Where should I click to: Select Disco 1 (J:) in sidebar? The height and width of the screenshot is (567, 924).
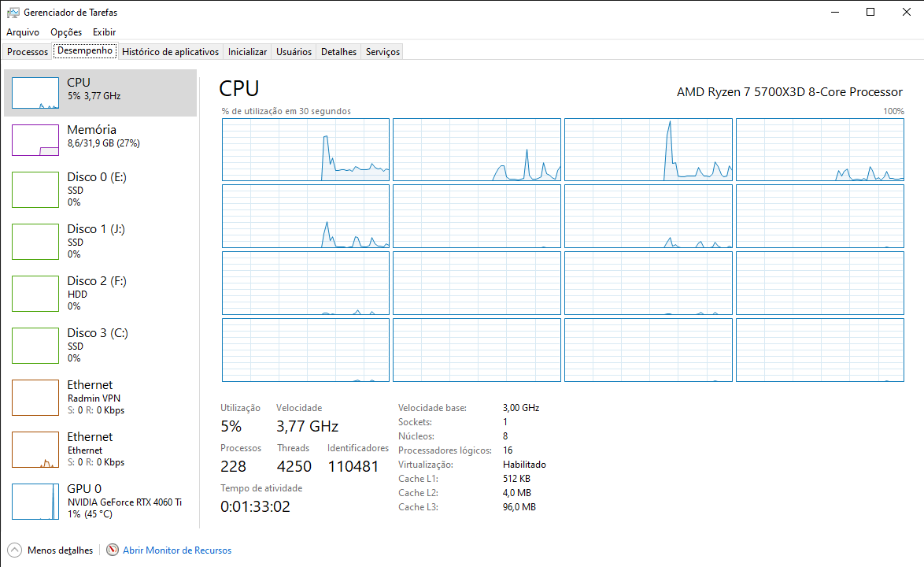[x=100, y=241]
